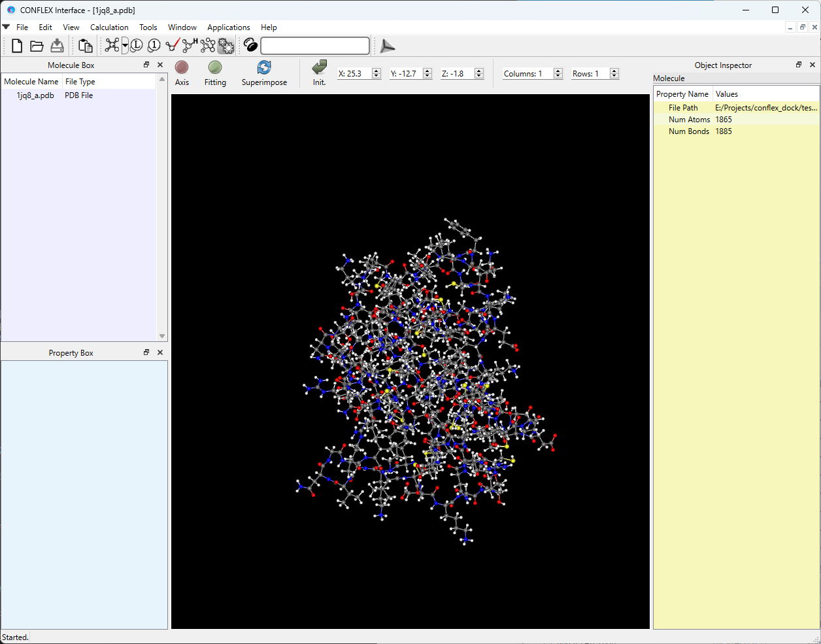Decrease the Rows spinner value
821x644 pixels.
pyautogui.click(x=614, y=76)
